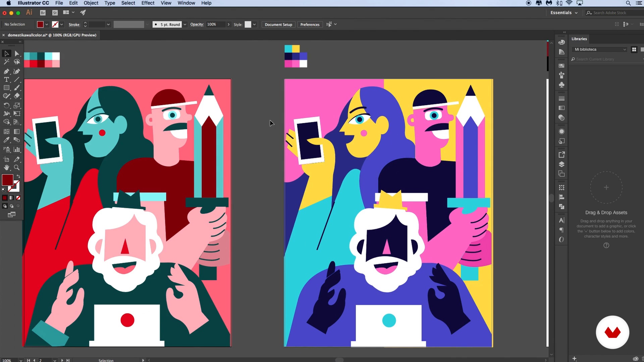Select the Pen tool

point(6,71)
